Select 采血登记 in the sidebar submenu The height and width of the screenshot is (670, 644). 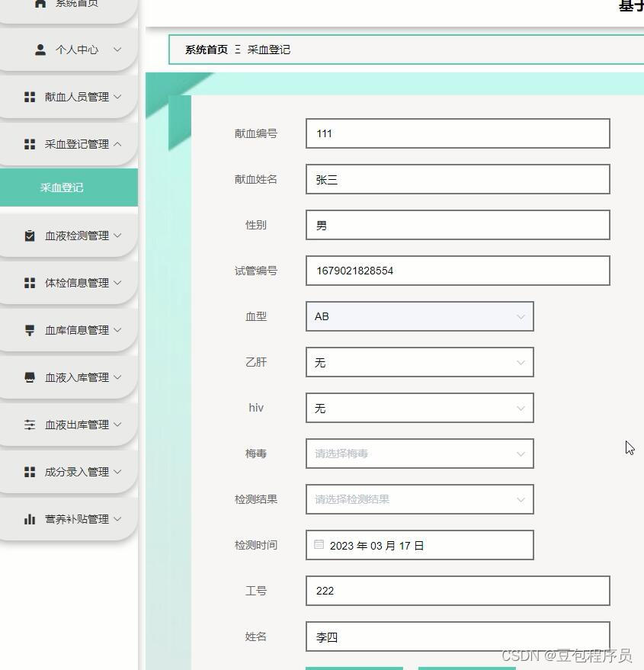(67, 187)
